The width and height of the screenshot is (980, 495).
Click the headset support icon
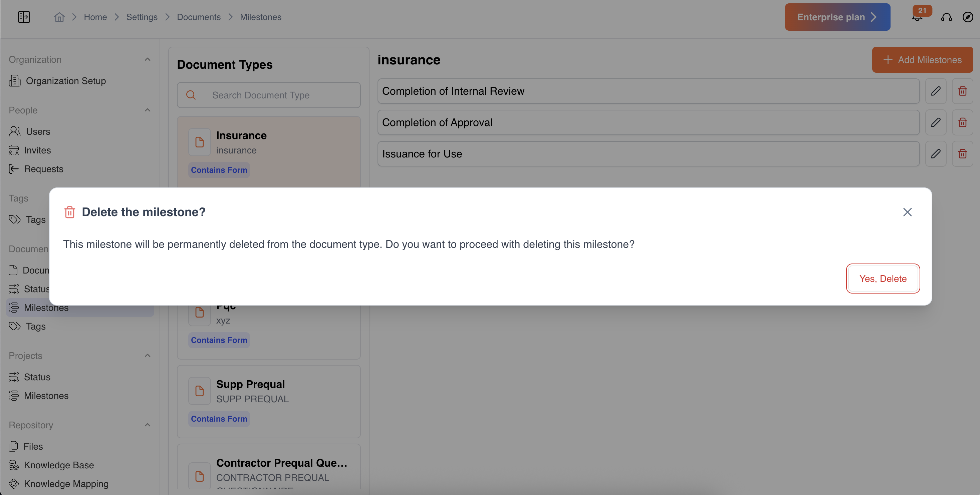[x=946, y=17]
